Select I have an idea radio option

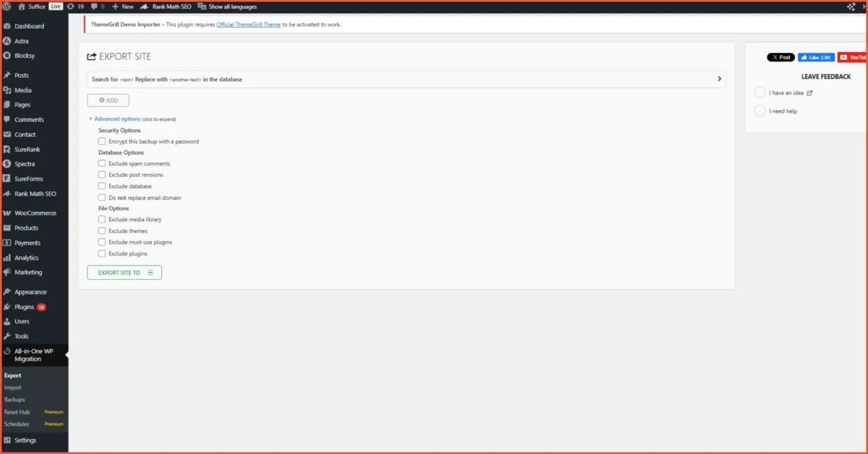[759, 93]
